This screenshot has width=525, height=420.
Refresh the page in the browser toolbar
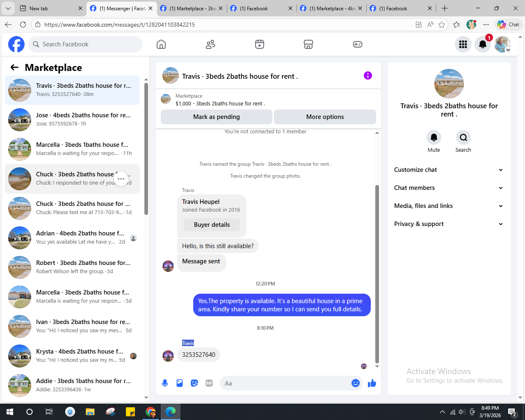(23, 25)
